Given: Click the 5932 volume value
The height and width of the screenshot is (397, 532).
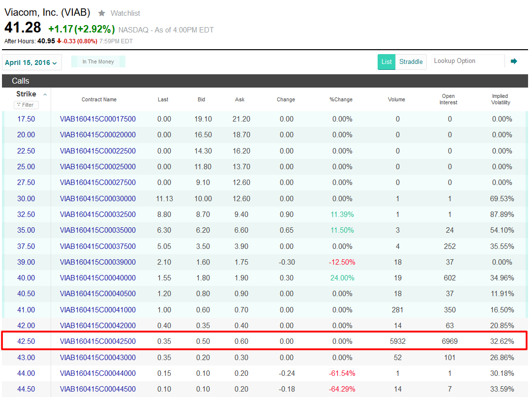Looking at the screenshot, I should [398, 341].
